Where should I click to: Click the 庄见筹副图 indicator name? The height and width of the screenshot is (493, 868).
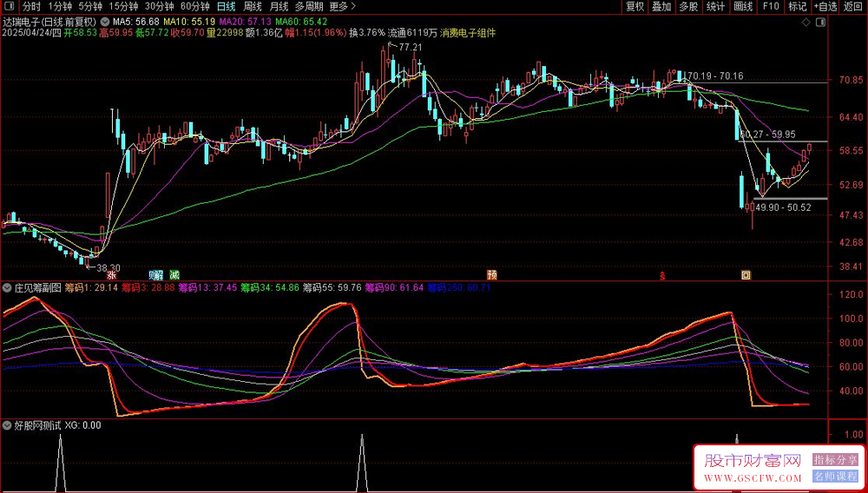(37, 287)
